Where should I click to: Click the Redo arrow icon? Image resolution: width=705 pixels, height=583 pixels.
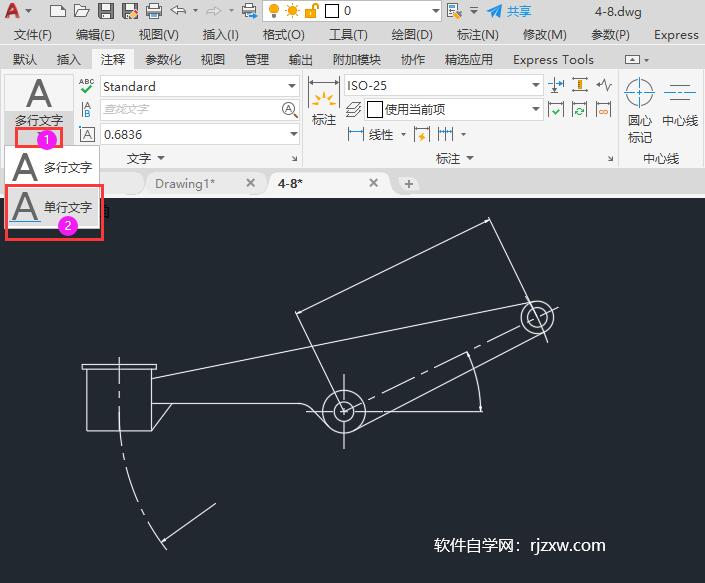pyautogui.click(x=214, y=10)
